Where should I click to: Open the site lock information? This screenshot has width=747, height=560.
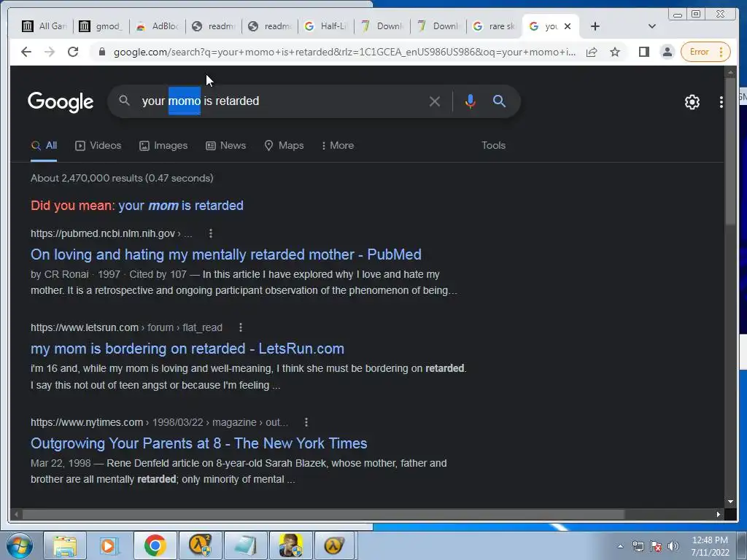pos(101,52)
